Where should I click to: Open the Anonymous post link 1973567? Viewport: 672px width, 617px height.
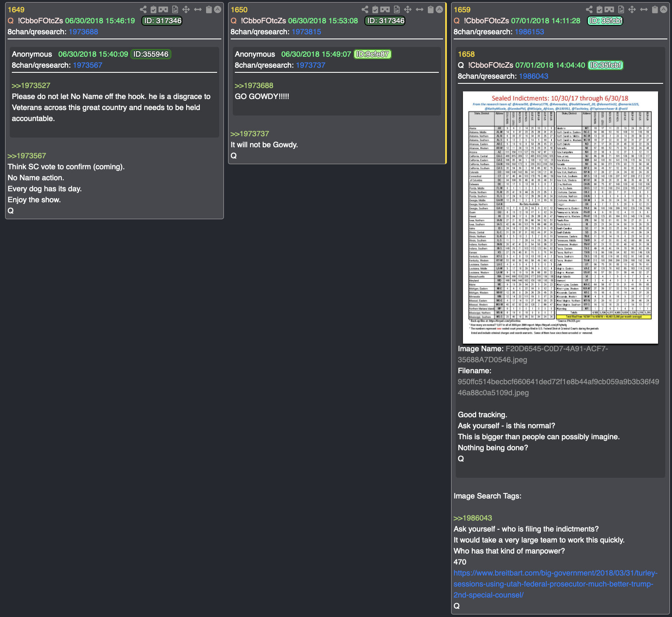(x=88, y=65)
